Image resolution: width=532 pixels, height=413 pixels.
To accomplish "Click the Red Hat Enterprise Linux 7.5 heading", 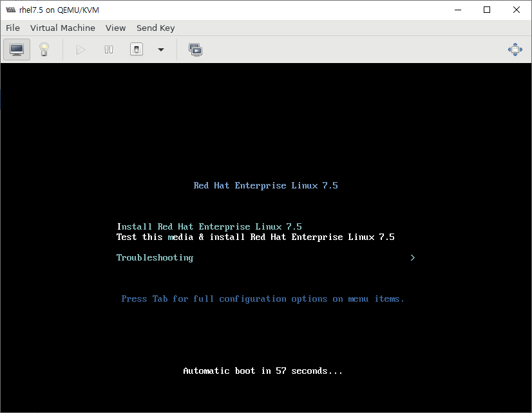I will pyautogui.click(x=265, y=186).
